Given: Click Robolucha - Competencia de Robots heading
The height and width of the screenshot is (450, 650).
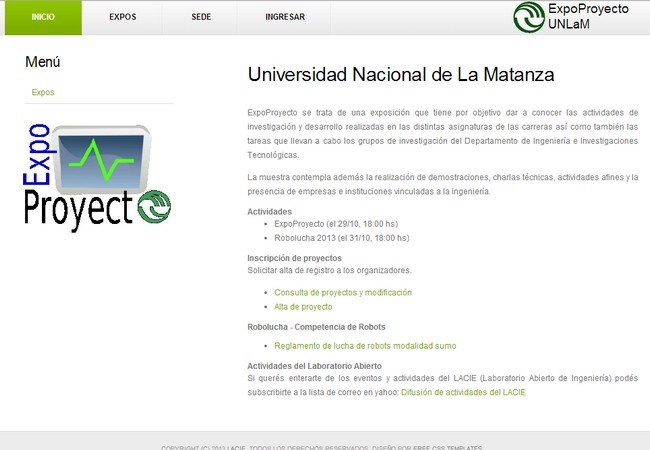Looking at the screenshot, I should pos(316,327).
